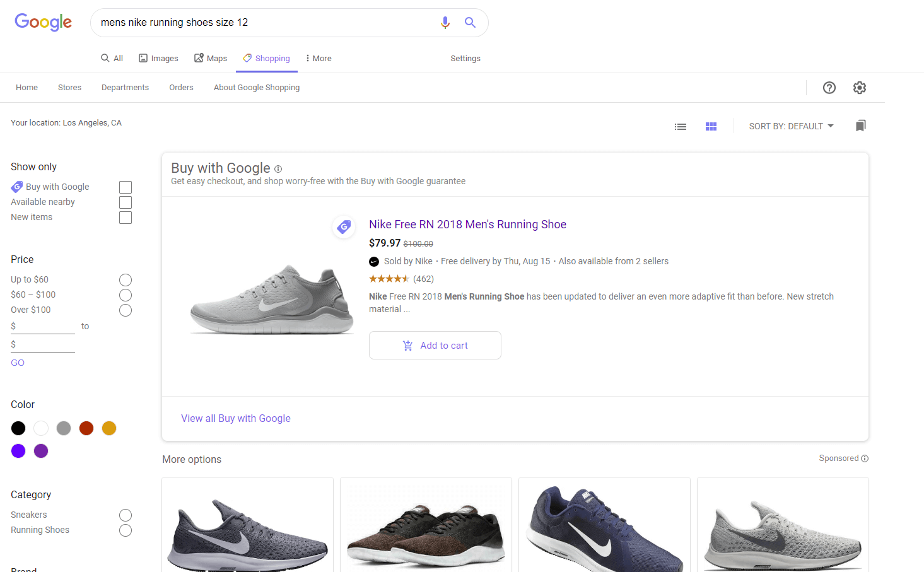
Task: Check the New items checkbox
Action: pyautogui.click(x=126, y=218)
